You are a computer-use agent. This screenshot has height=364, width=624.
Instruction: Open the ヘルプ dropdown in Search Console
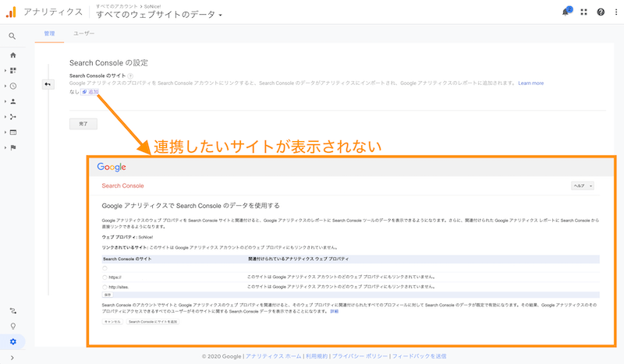(x=583, y=186)
